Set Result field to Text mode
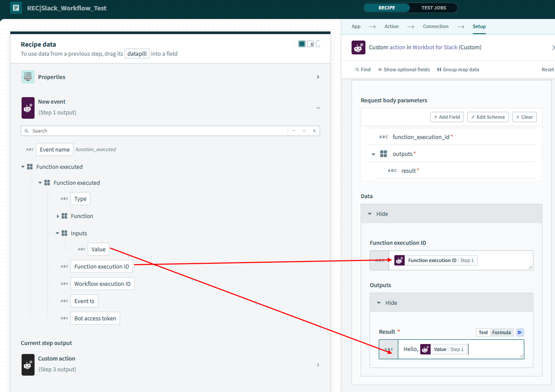Screen dimensions: 555x392 pyautogui.click(x=483, y=332)
